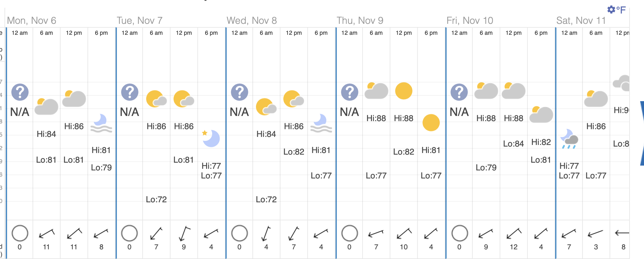Click Friday 12 pm wind barb showing 12
644x259 pixels.
pos(514,233)
